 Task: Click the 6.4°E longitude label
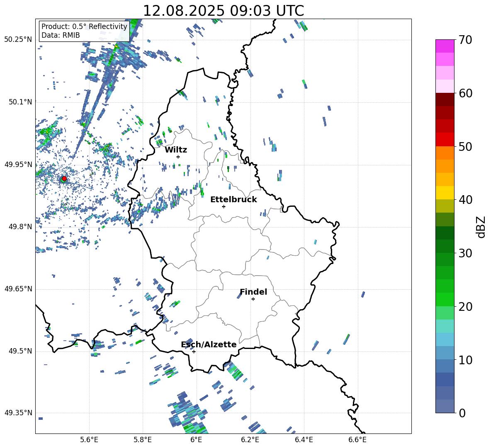click(304, 440)
